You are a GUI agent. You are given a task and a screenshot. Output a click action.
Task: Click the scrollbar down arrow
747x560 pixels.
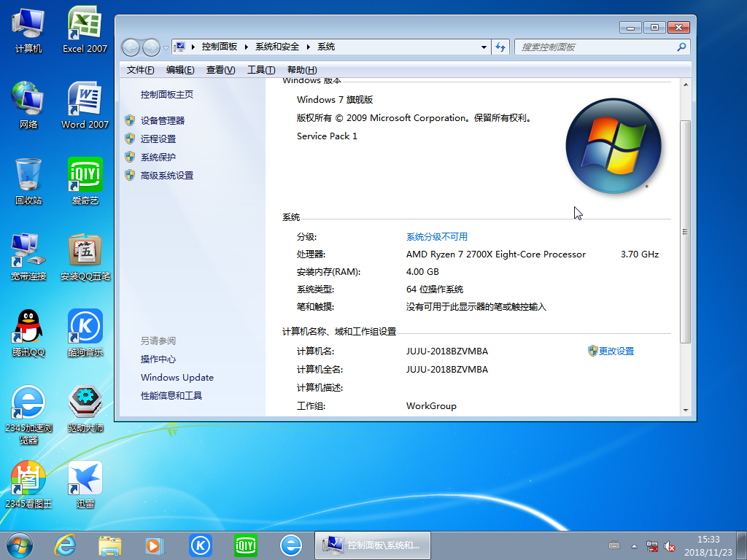686,410
